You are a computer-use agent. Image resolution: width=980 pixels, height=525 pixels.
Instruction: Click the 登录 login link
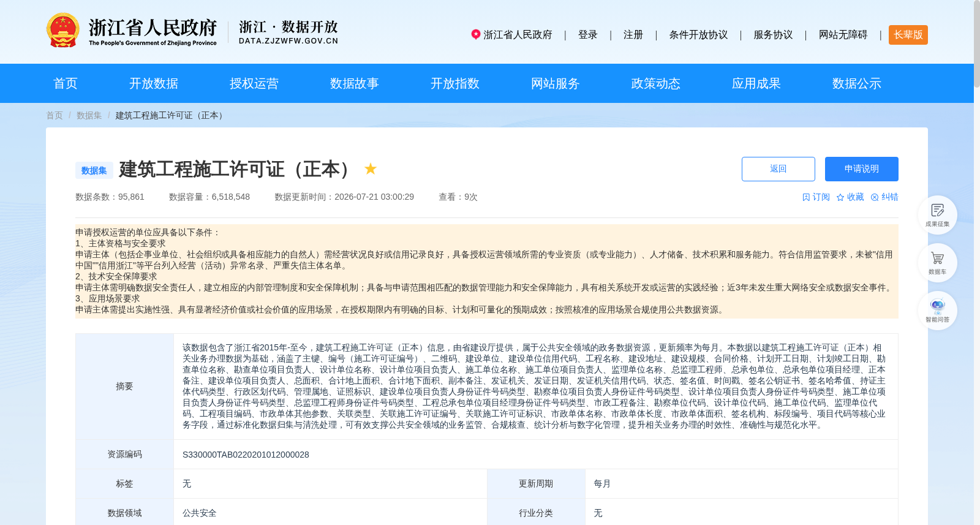tap(588, 35)
